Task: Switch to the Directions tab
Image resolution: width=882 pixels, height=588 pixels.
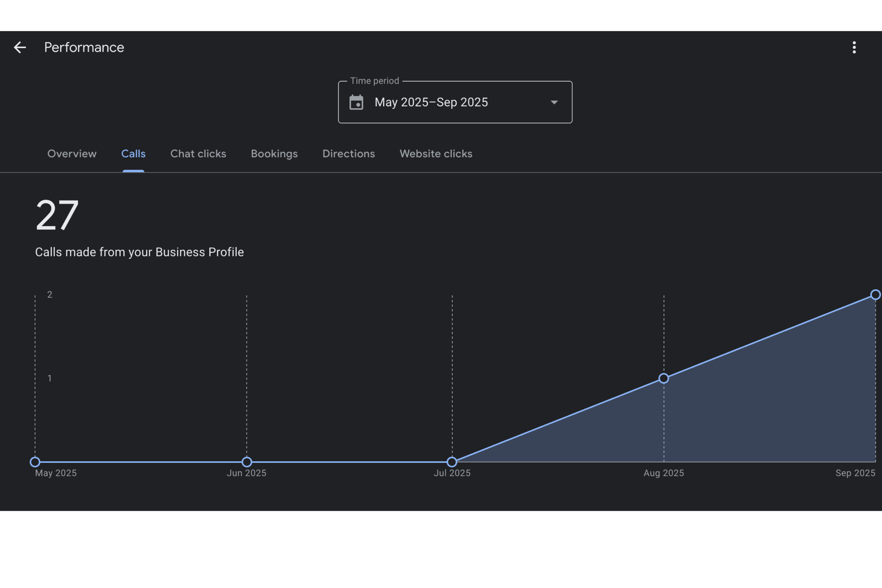Action: point(349,154)
